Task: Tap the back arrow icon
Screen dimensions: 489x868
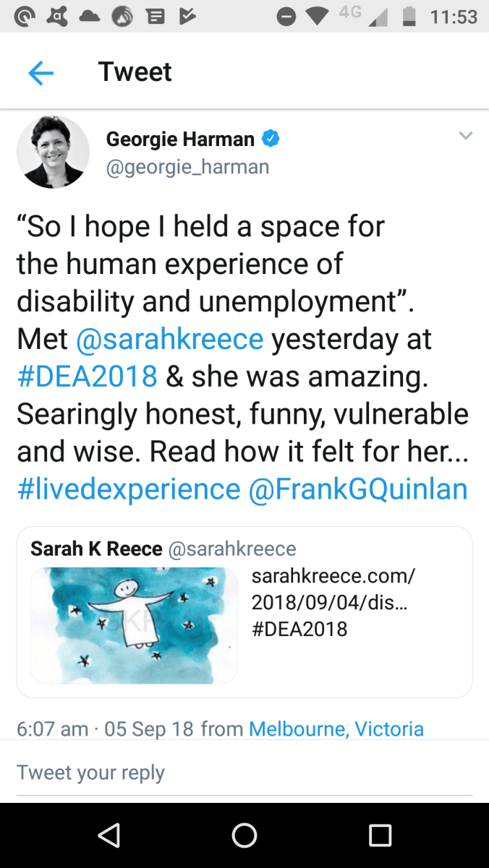Action: pyautogui.click(x=41, y=73)
